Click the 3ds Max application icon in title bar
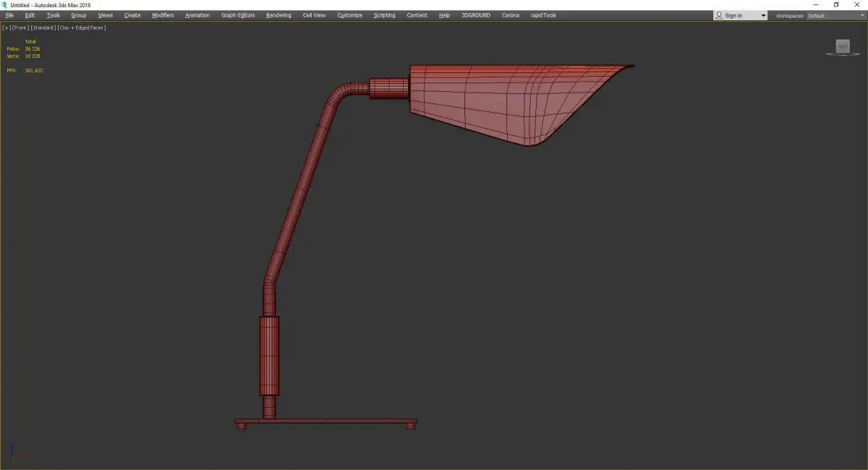This screenshot has width=868, height=470. pyautogui.click(x=4, y=4)
